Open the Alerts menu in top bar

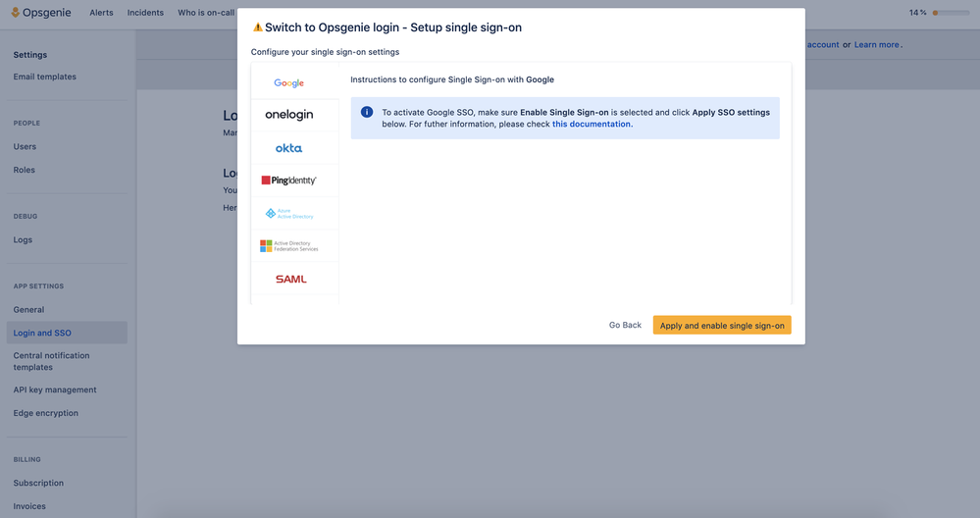click(101, 13)
